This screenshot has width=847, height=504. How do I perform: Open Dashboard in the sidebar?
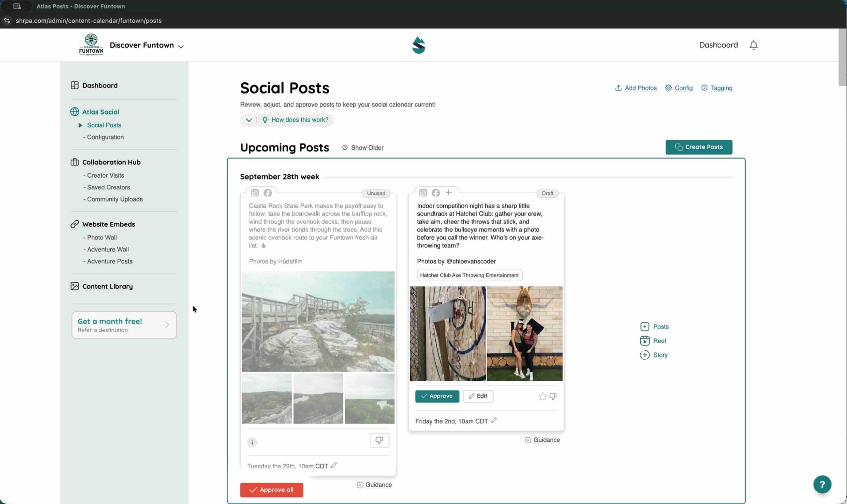94,85
